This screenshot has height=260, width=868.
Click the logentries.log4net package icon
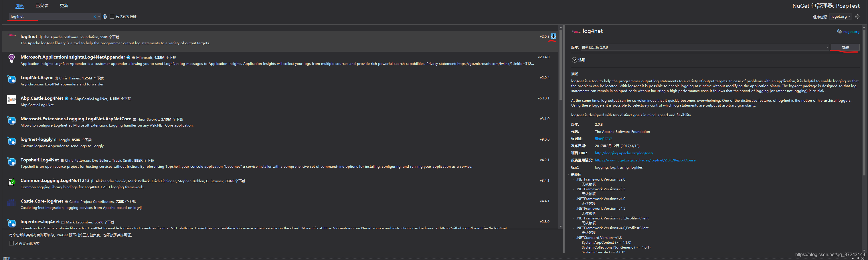[11, 223]
